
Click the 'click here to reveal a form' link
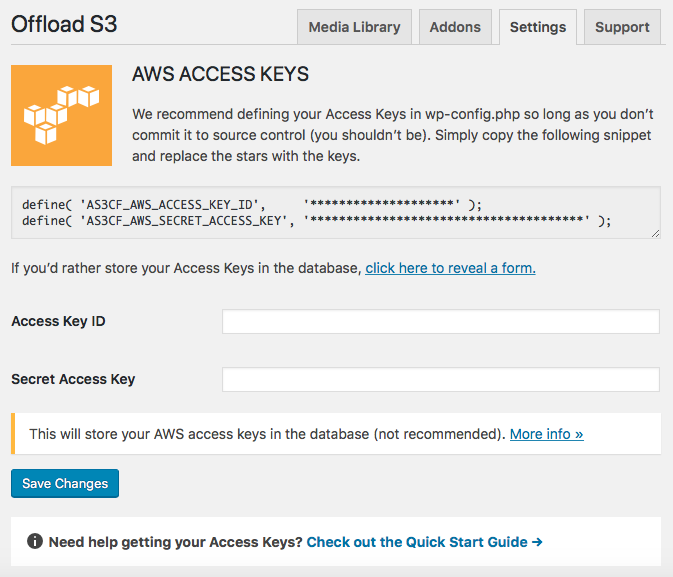point(450,268)
